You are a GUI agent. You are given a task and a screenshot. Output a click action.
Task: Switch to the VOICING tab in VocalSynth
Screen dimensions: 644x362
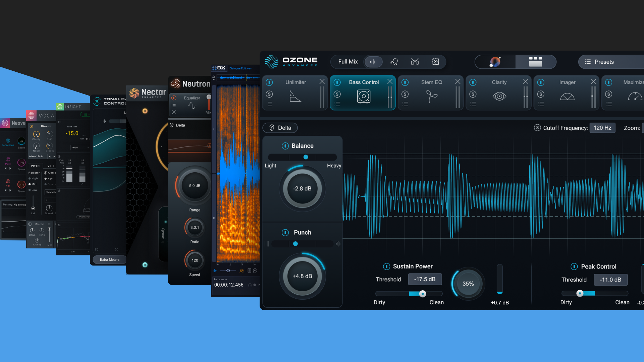pos(52,166)
